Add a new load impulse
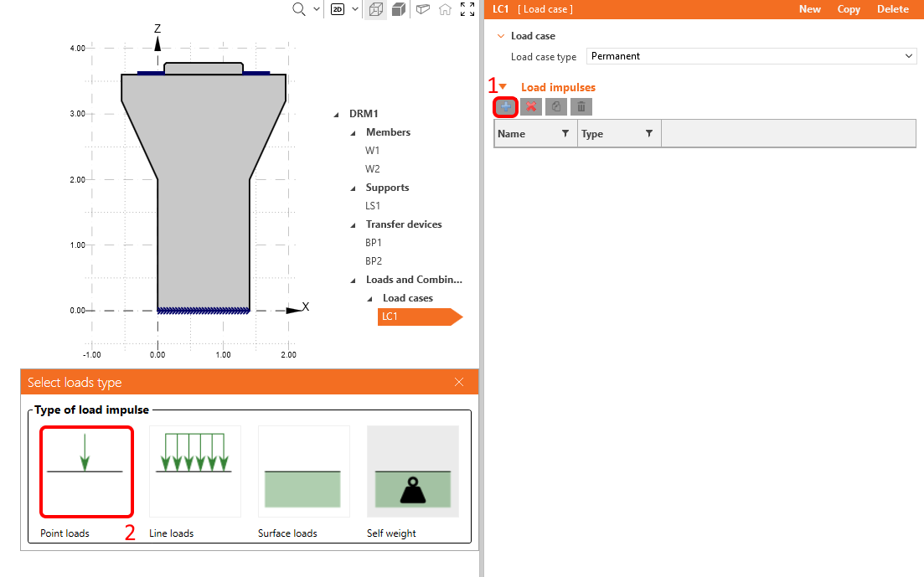Screen dimensions: 924x577 point(505,106)
